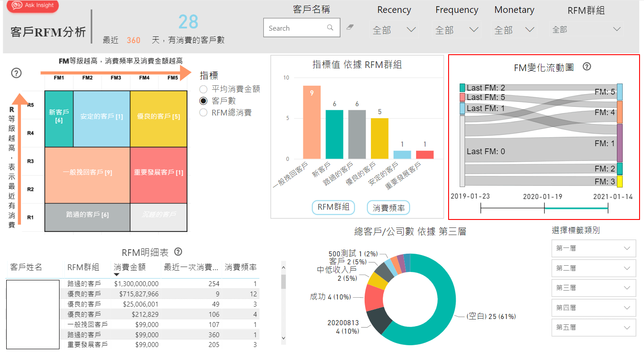The width and height of the screenshot is (644, 355).
Task: Click the 客戶名稱 search input field
Action: tap(295, 28)
